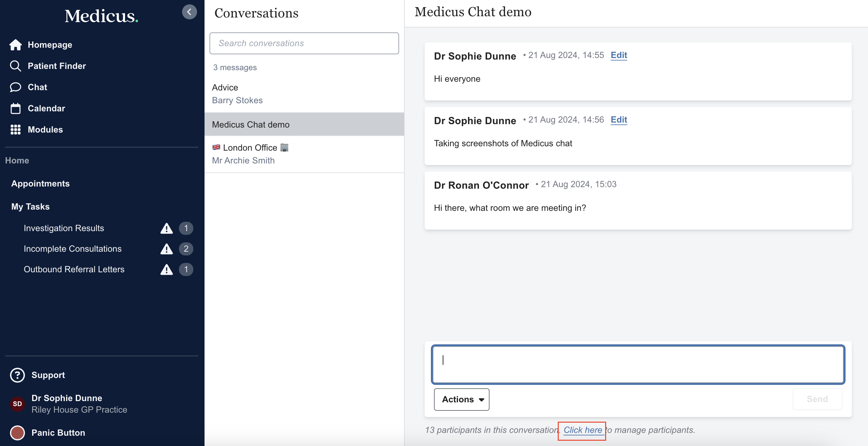
Task: Click the Modules grid icon
Action: click(16, 130)
